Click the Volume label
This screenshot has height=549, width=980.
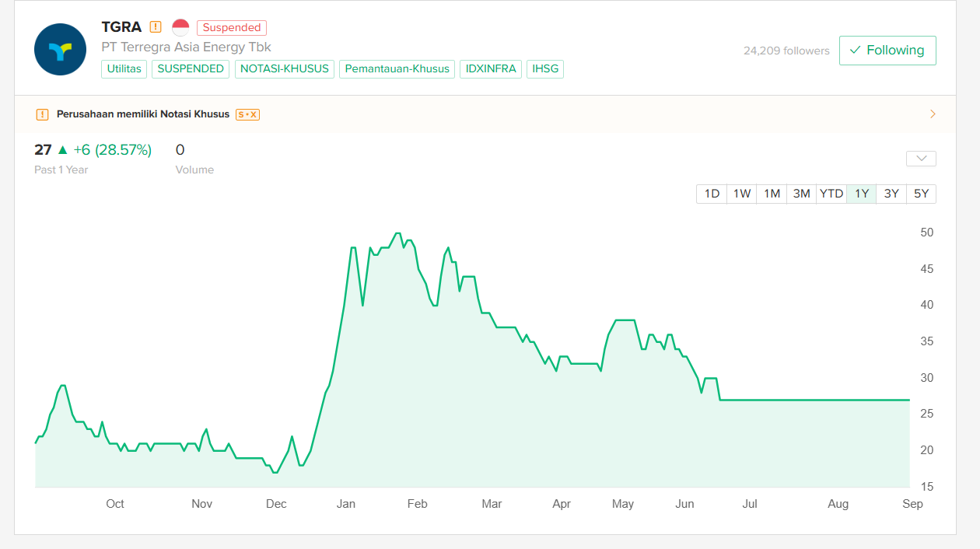[194, 170]
